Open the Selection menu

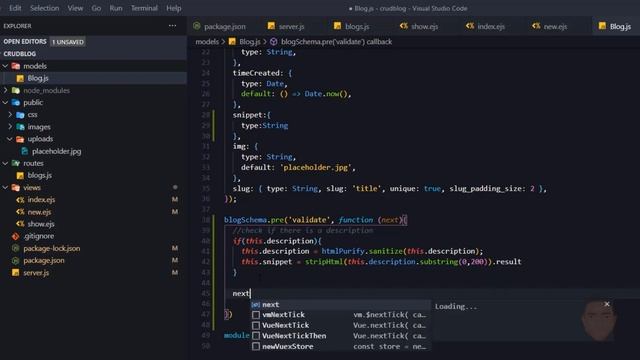(x=44, y=8)
